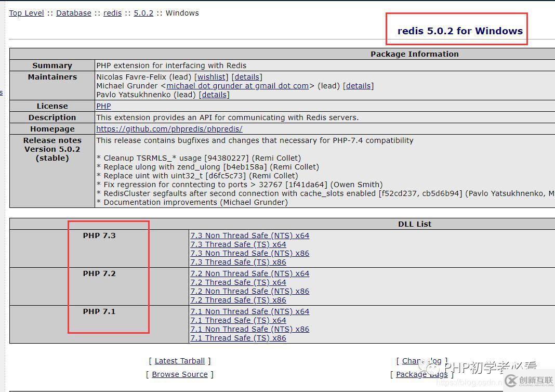The image size is (555, 392).
Task: Visit the phpredis GitHub homepage link
Action: (169, 129)
